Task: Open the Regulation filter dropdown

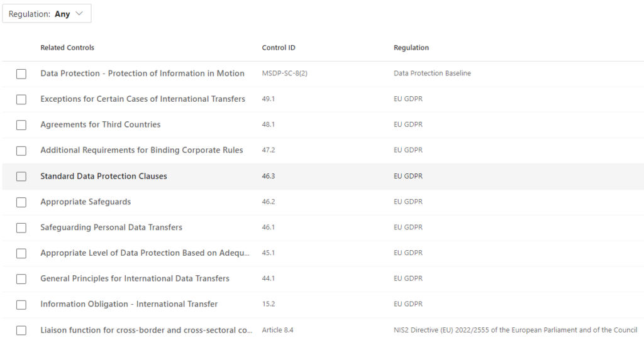Action: pyautogui.click(x=47, y=14)
